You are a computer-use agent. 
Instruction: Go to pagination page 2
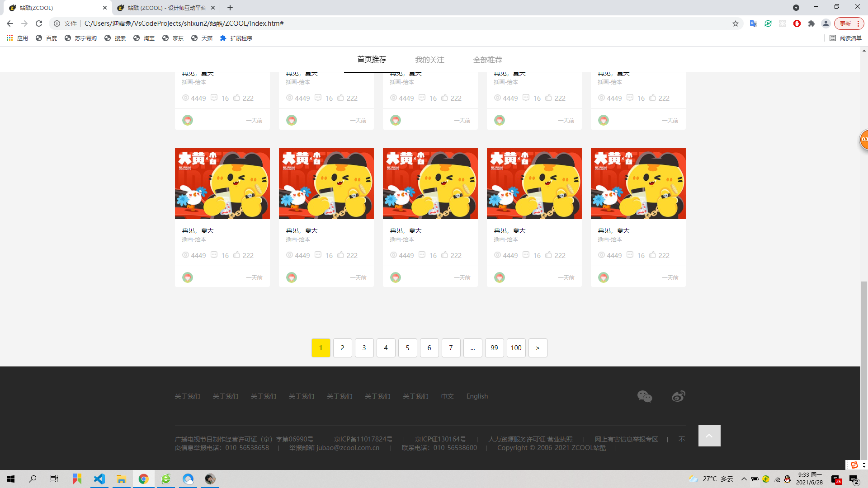click(343, 348)
